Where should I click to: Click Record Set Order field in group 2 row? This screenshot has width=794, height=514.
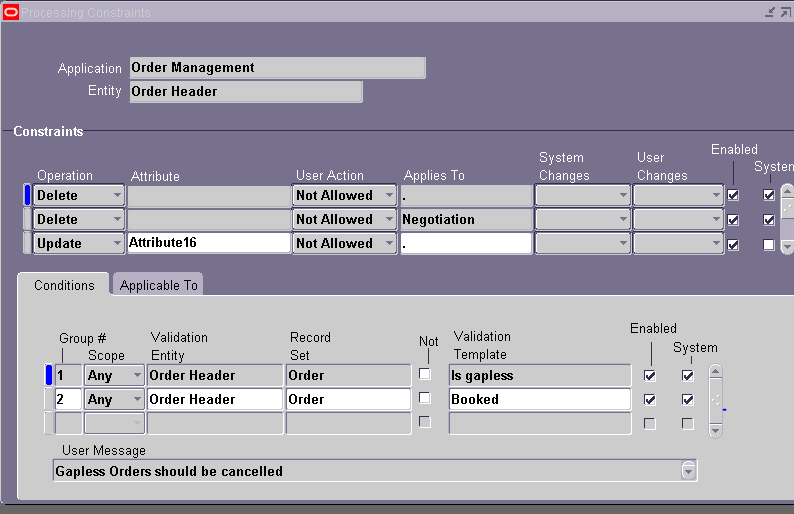pos(348,399)
